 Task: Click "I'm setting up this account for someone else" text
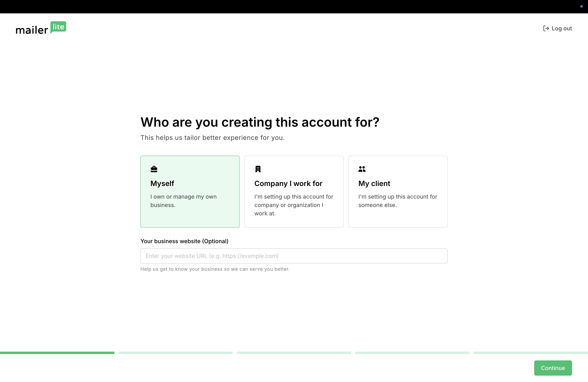pos(398,201)
